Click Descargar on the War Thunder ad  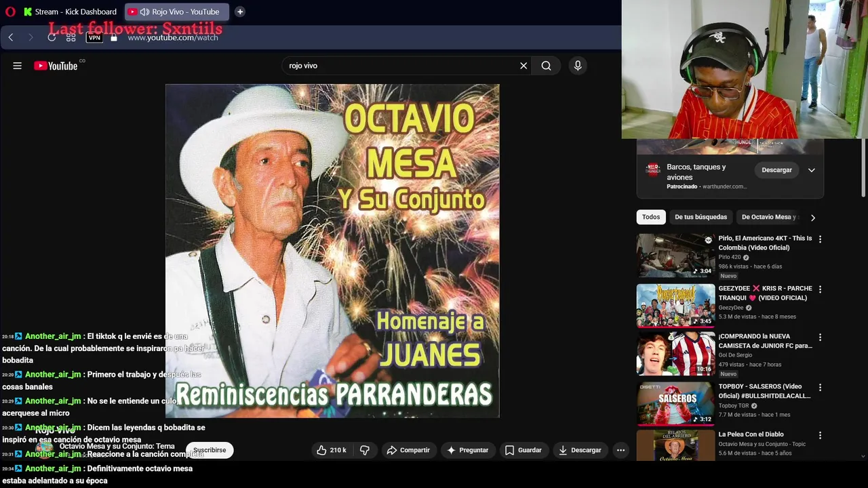[x=776, y=170]
